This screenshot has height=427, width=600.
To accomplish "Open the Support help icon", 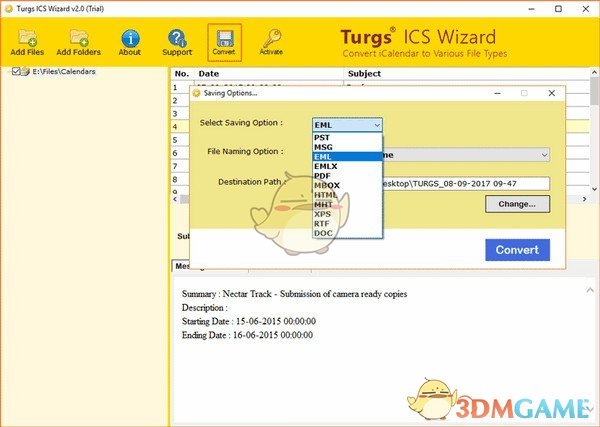I will pos(177,42).
